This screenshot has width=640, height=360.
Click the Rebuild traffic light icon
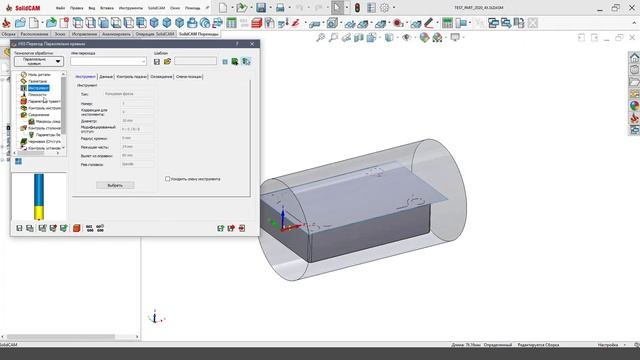click(357, 7)
